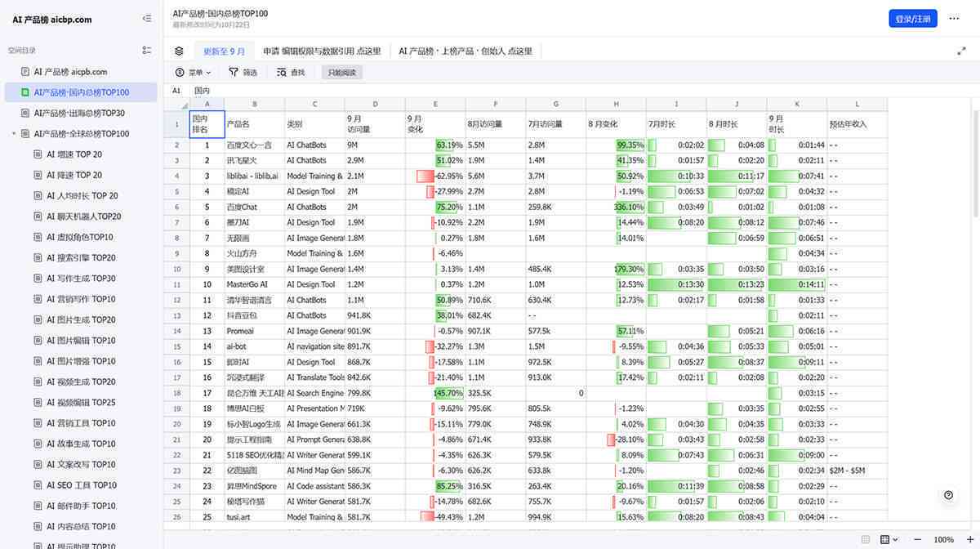
Task: Select the cell containing 昇思MindSpore
Action: point(255,486)
